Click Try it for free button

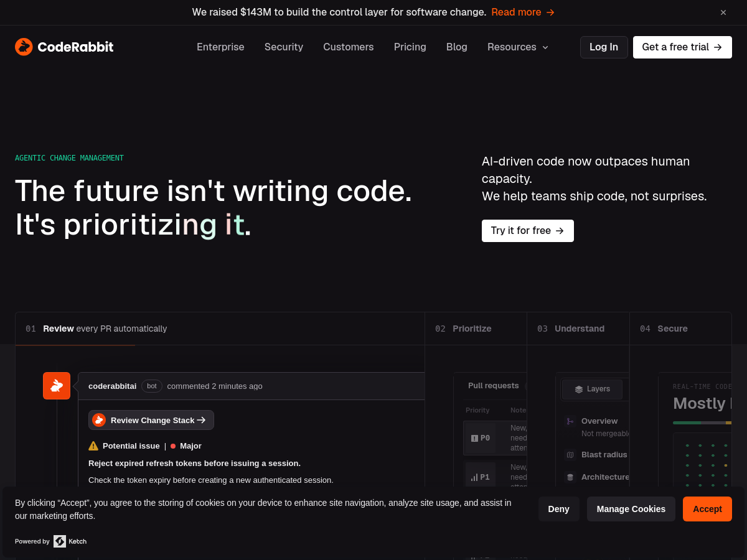pos(528,231)
